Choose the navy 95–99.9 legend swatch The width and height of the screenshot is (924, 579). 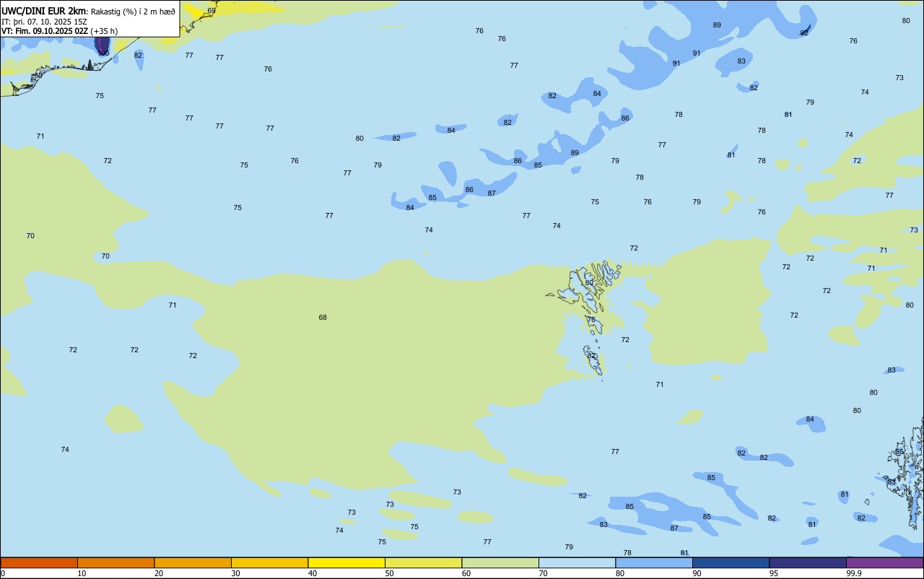coord(808,562)
